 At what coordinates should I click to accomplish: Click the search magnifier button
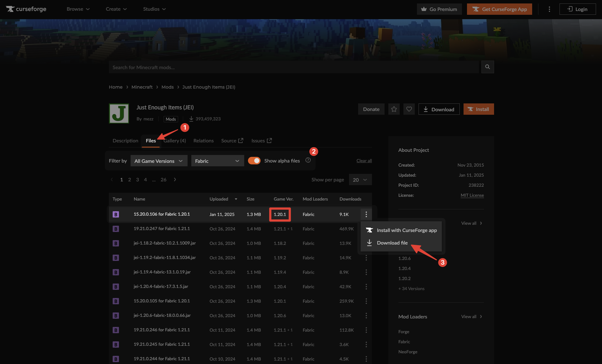point(487,67)
